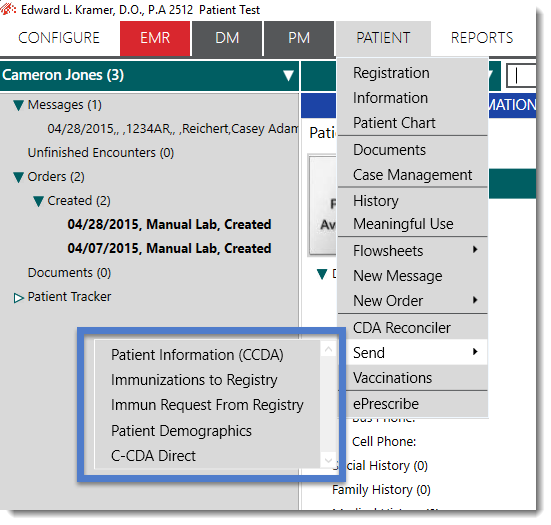Choose Information from the Patient menu
This screenshot has width=551, height=525.
click(413, 98)
